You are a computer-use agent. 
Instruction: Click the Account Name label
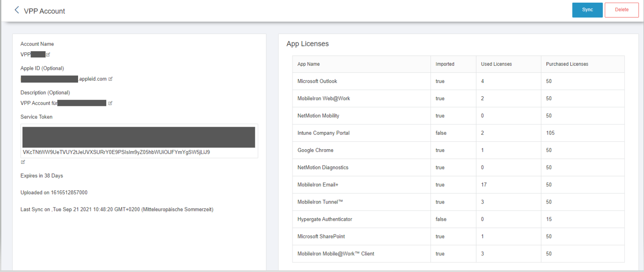click(x=37, y=44)
